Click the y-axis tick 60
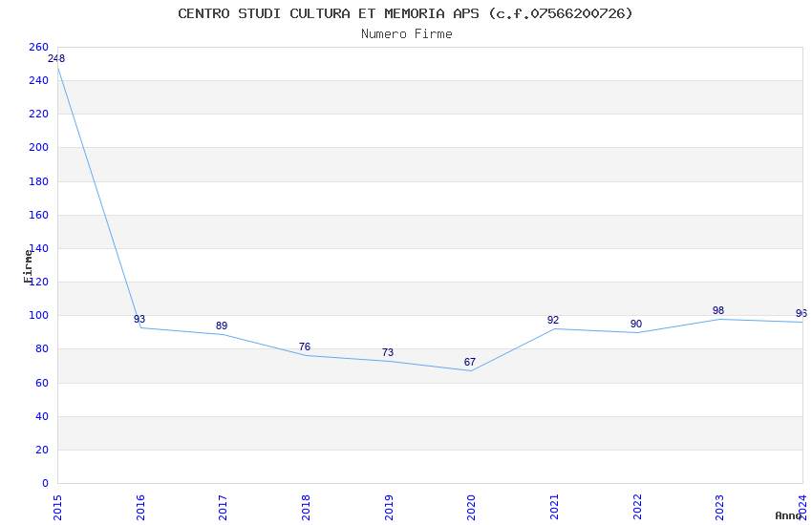812x525 pixels. coord(41,383)
